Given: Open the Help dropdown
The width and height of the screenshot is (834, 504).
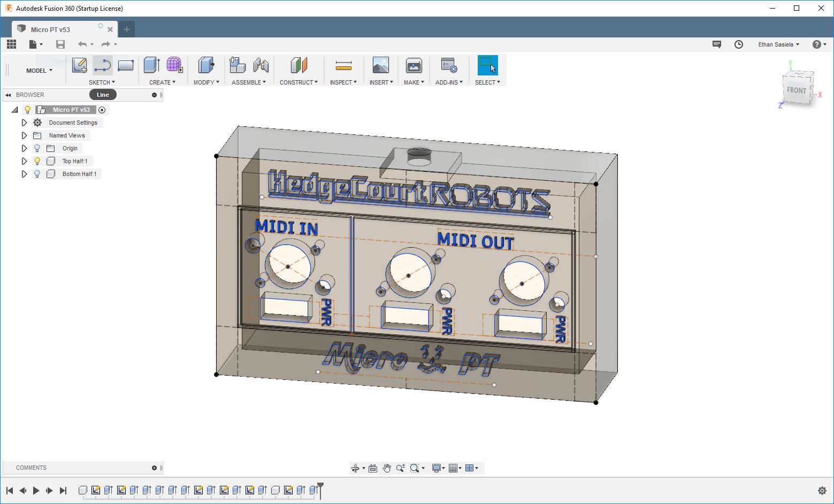Looking at the screenshot, I should (x=820, y=44).
